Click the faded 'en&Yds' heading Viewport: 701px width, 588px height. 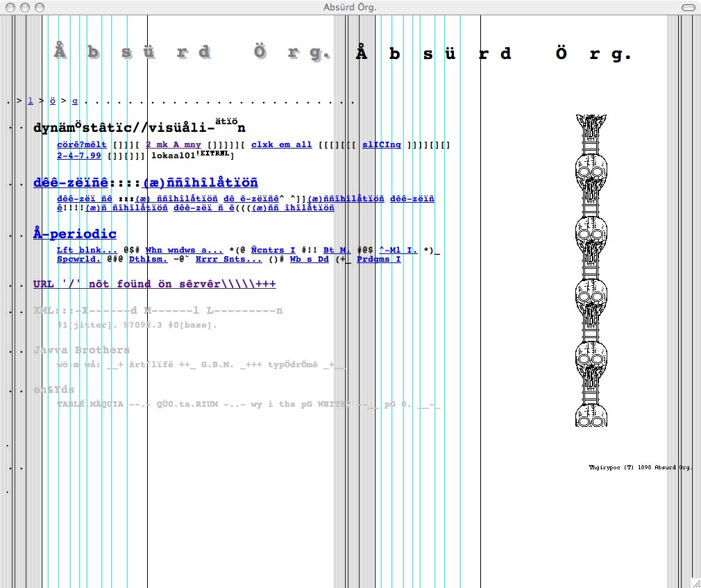pyautogui.click(x=53, y=389)
